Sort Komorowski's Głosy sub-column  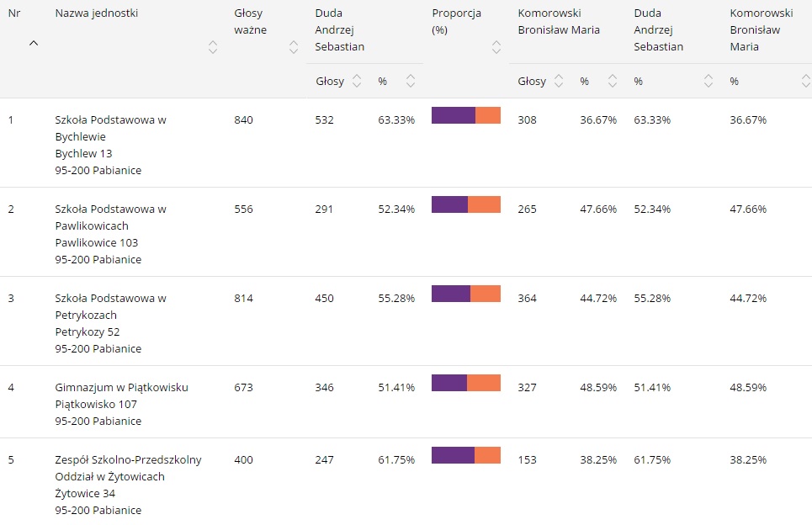(x=559, y=82)
